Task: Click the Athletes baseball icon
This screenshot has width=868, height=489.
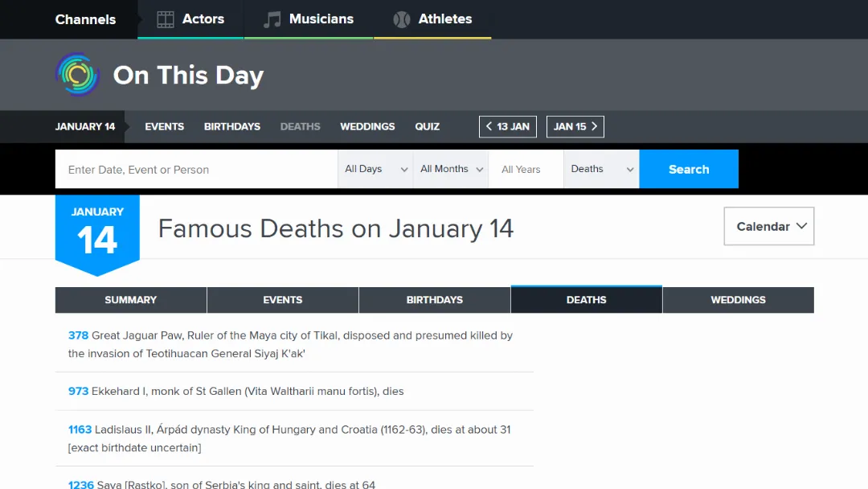Action: point(401,18)
